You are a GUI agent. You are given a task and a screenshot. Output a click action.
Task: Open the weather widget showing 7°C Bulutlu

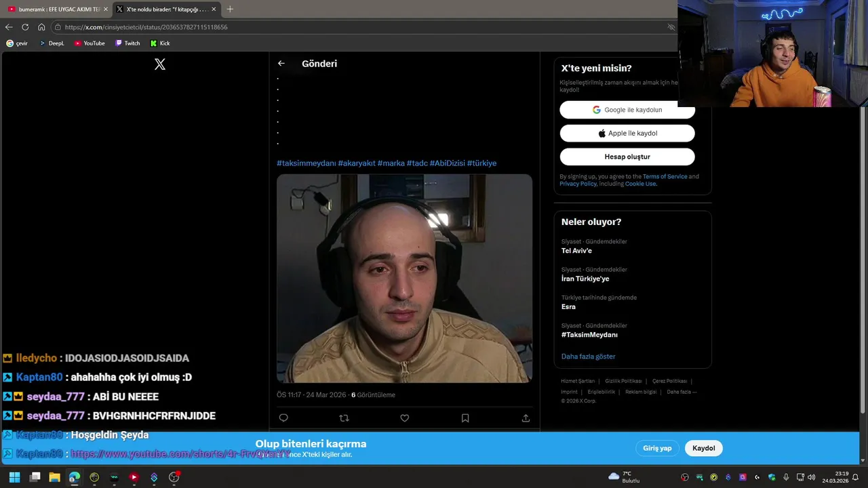[x=624, y=477]
